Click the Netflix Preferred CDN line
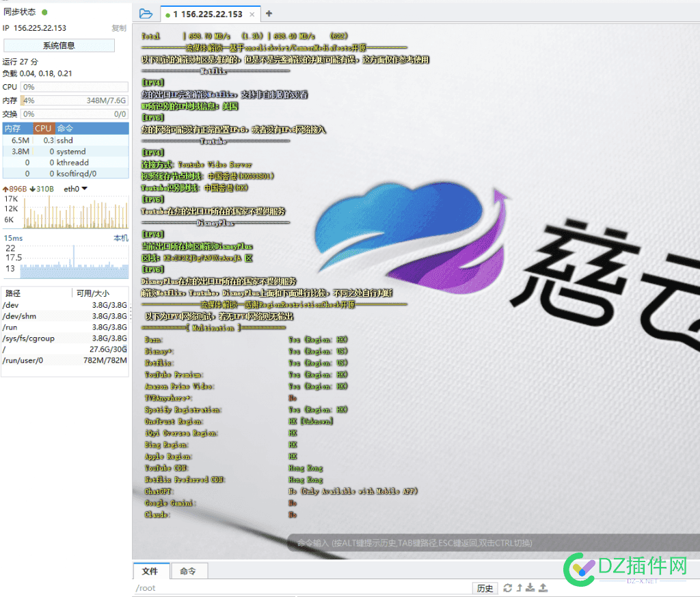The image size is (700, 597). (x=234, y=479)
